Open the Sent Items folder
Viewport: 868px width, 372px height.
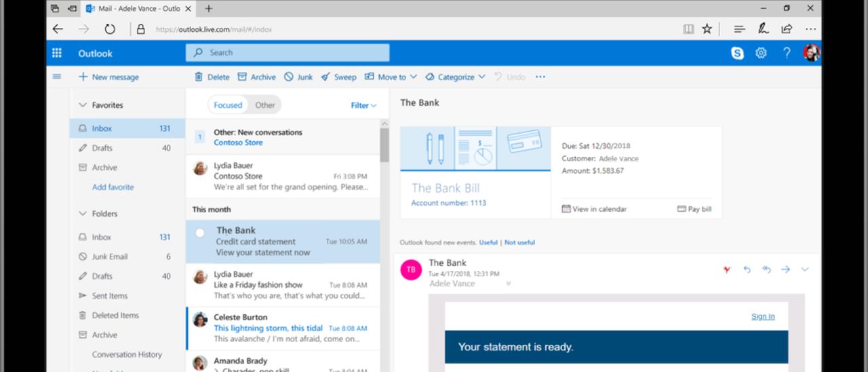click(x=127, y=296)
